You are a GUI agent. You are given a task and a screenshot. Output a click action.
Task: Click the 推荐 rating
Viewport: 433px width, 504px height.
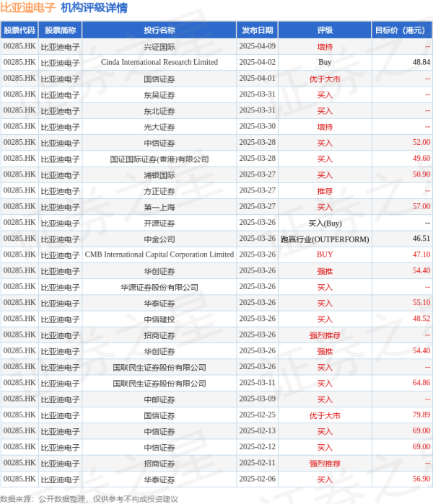tap(325, 191)
